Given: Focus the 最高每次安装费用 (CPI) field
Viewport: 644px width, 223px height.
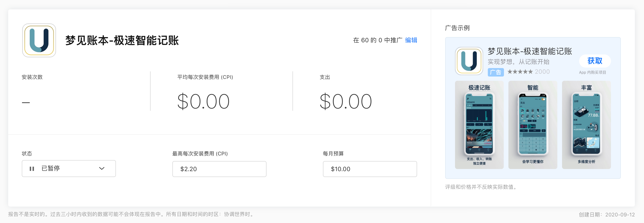Looking at the screenshot, I should pyautogui.click(x=219, y=169).
